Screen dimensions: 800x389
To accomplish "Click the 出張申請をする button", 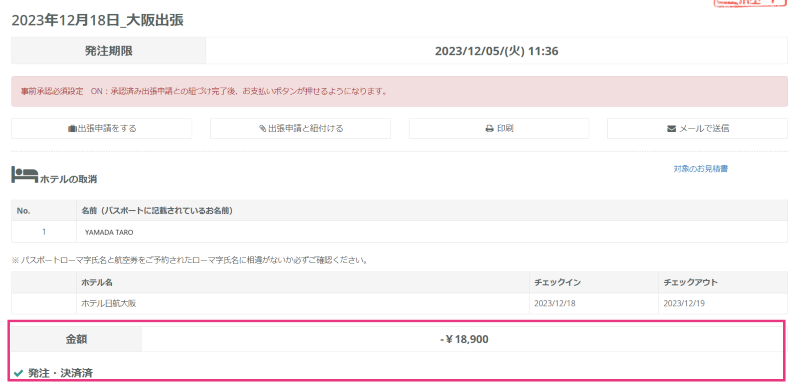I will pyautogui.click(x=102, y=129).
